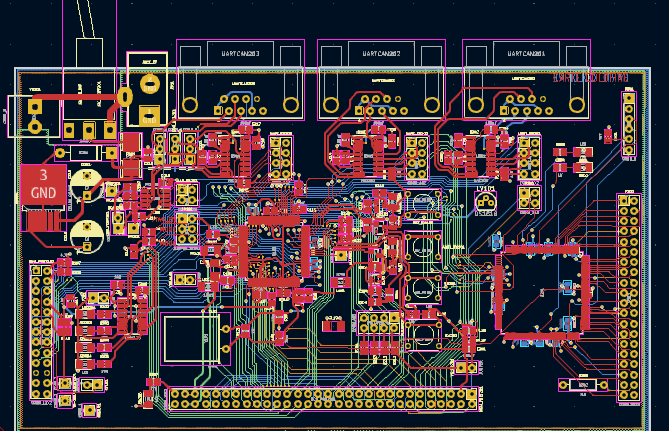Select the round LVS01 three-pin component

tap(486, 202)
